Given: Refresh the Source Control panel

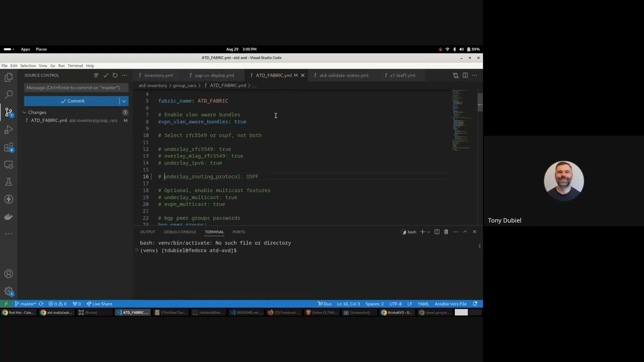Looking at the screenshot, I should pyautogui.click(x=115, y=75).
